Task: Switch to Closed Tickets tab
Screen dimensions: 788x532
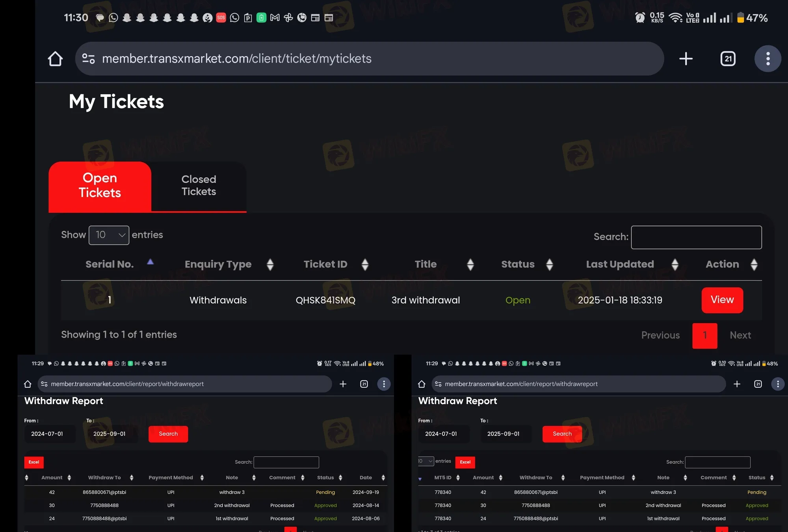Action: (x=199, y=186)
